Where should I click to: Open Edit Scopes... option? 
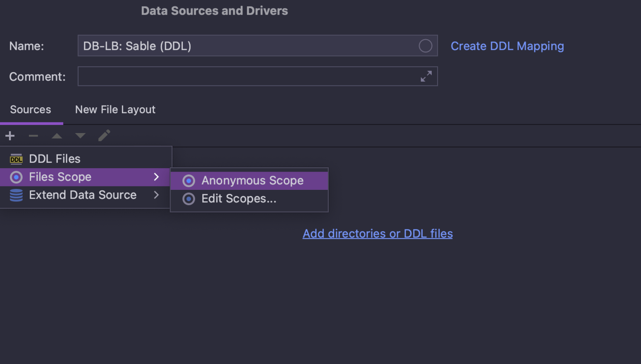238,199
